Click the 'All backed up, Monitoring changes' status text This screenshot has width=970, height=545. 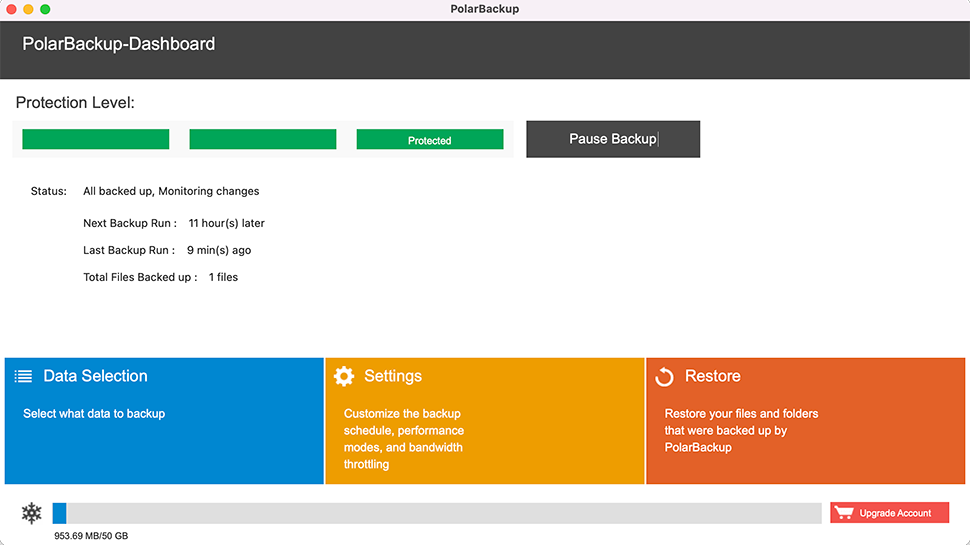[x=171, y=191]
